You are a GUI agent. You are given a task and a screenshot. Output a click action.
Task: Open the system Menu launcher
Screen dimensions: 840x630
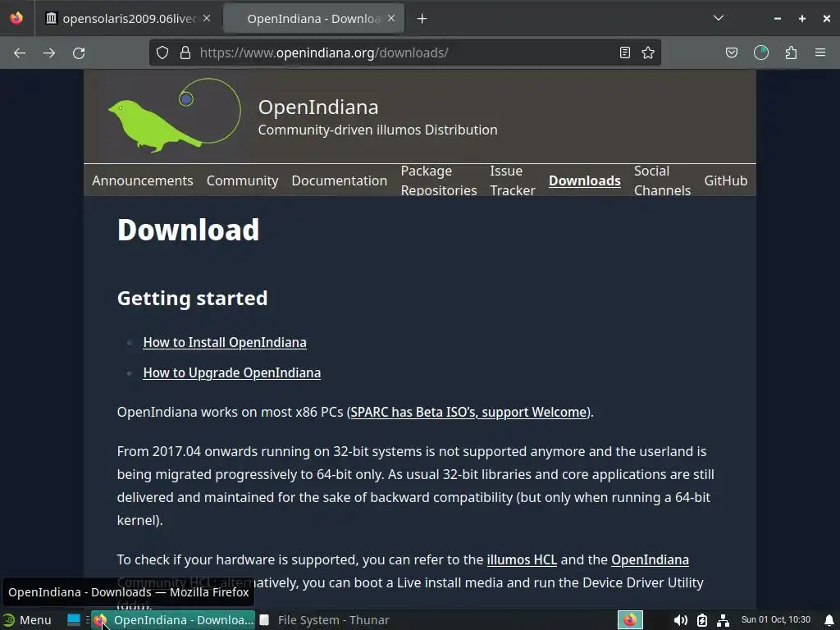pos(27,620)
